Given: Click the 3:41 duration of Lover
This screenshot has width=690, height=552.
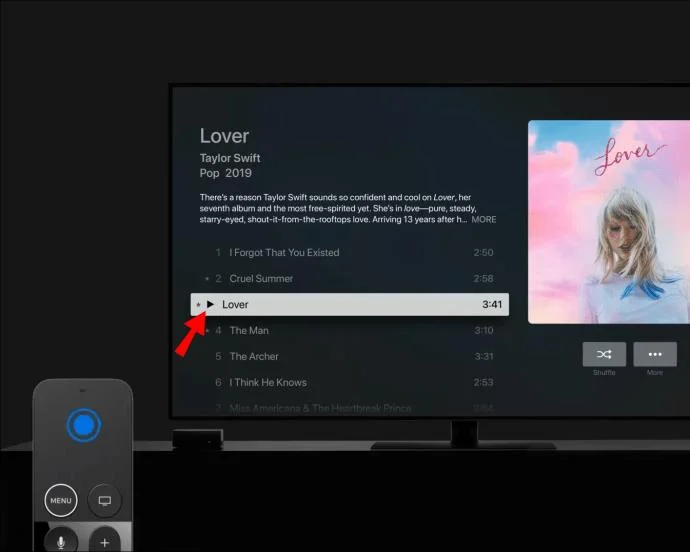Looking at the screenshot, I should 492,305.
